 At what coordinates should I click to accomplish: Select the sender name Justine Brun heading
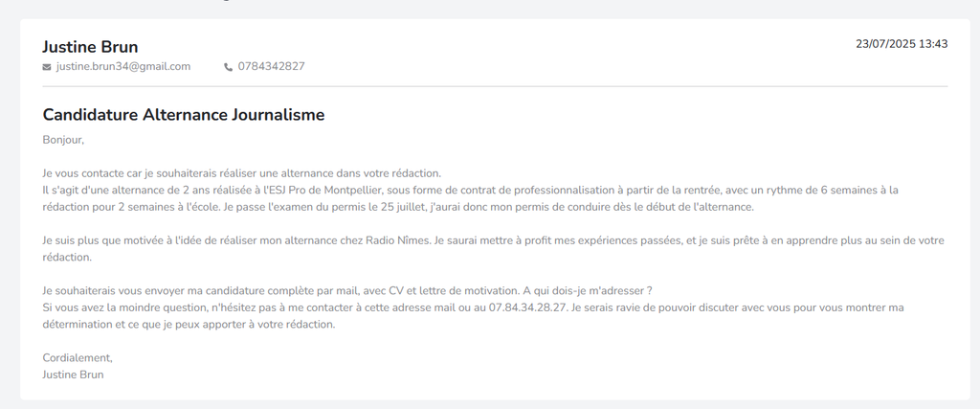tap(90, 47)
